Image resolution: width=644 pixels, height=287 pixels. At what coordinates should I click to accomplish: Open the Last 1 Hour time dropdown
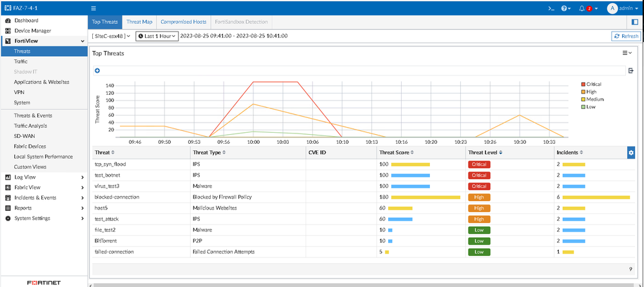(157, 36)
